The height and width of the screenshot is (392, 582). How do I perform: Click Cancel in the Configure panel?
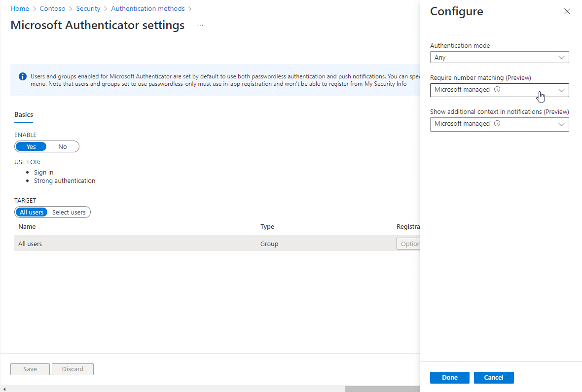(494, 378)
